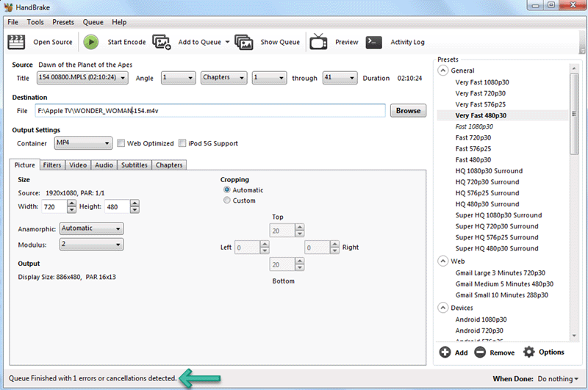
Task: Click the Activity Log label
Action: (408, 42)
